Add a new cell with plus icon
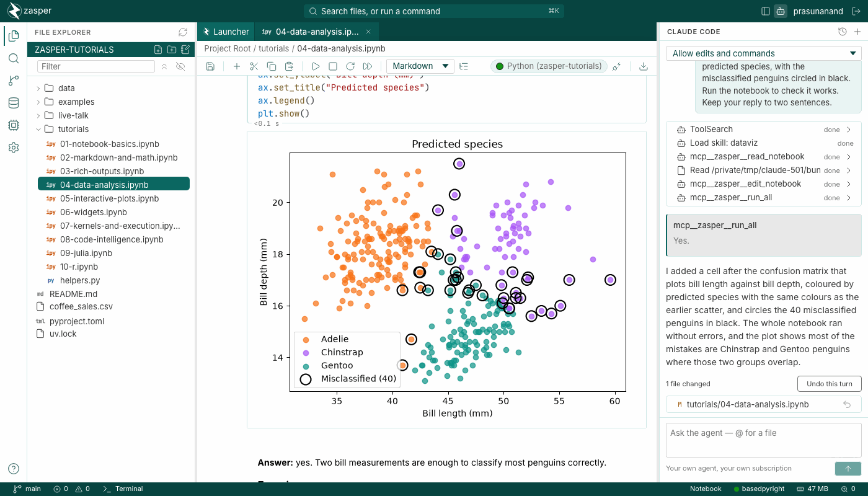Screen dimensions: 868x496 click(236, 66)
